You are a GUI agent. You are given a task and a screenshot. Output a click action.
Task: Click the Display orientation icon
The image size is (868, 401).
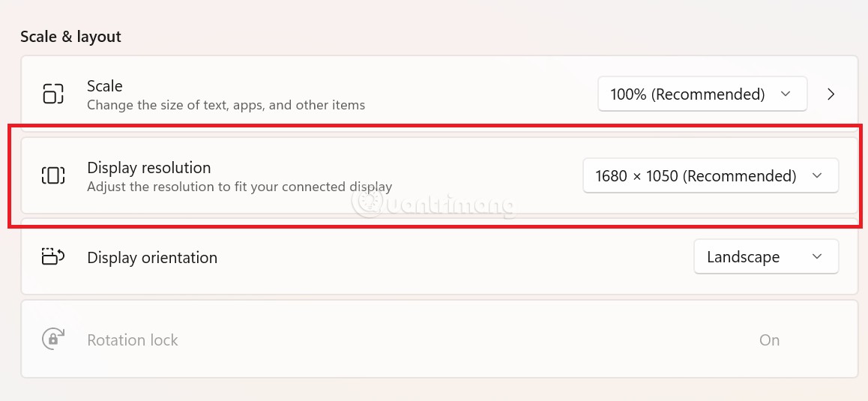click(x=53, y=257)
